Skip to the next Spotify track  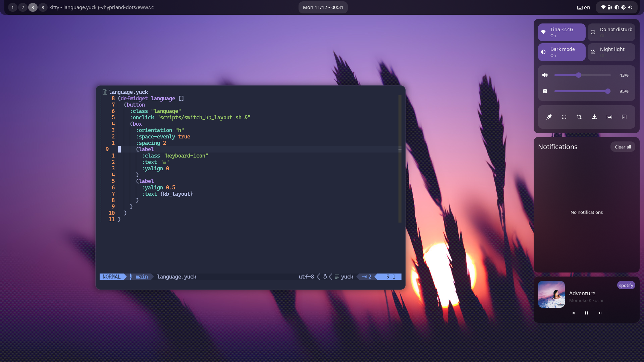point(600,313)
